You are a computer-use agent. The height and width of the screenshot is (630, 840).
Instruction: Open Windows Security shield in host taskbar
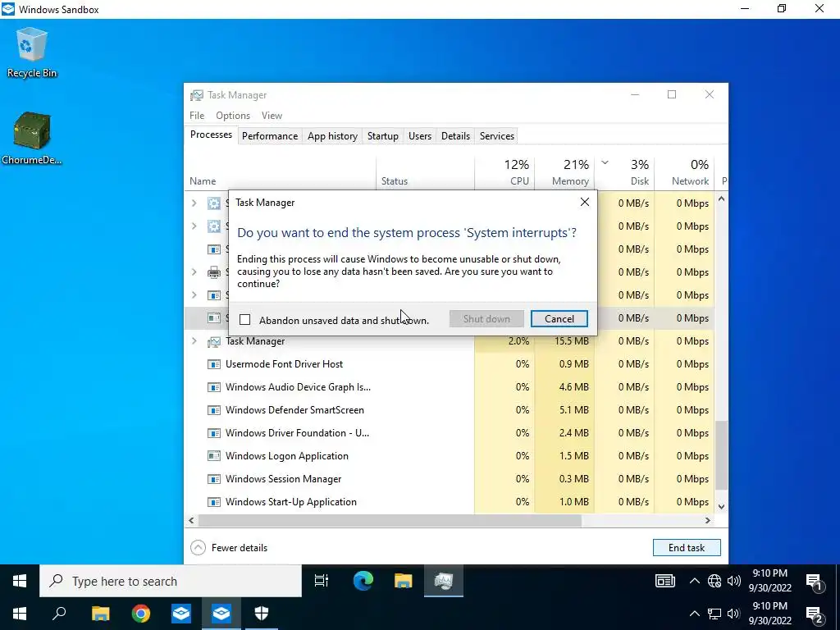click(x=262, y=614)
